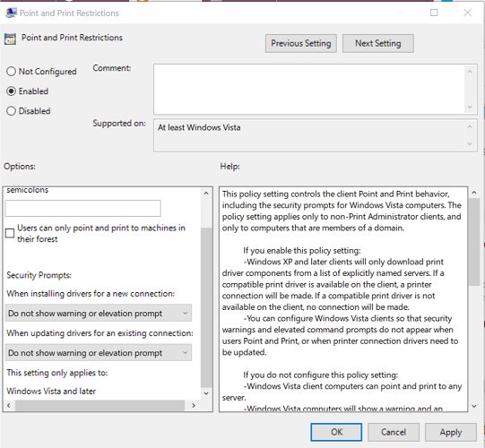Click inside the Comment text box

coord(309,90)
